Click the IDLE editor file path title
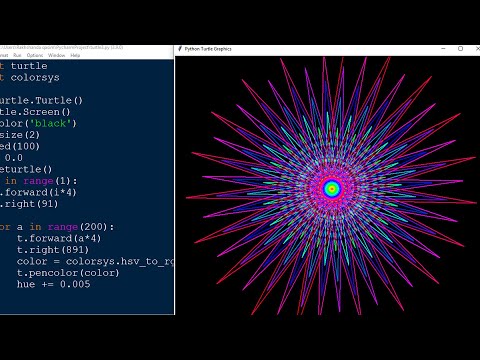The height and width of the screenshot is (360, 480). (62, 48)
